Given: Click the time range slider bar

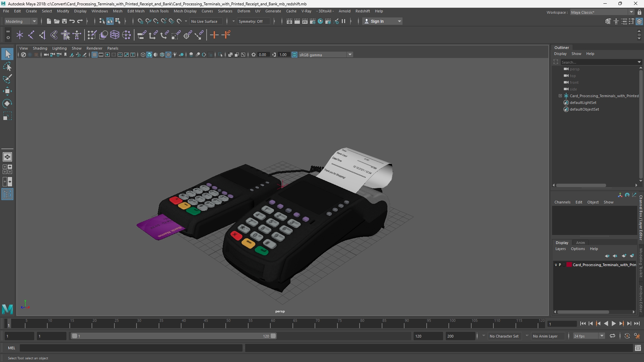Looking at the screenshot, I should pyautogui.click(x=174, y=336).
